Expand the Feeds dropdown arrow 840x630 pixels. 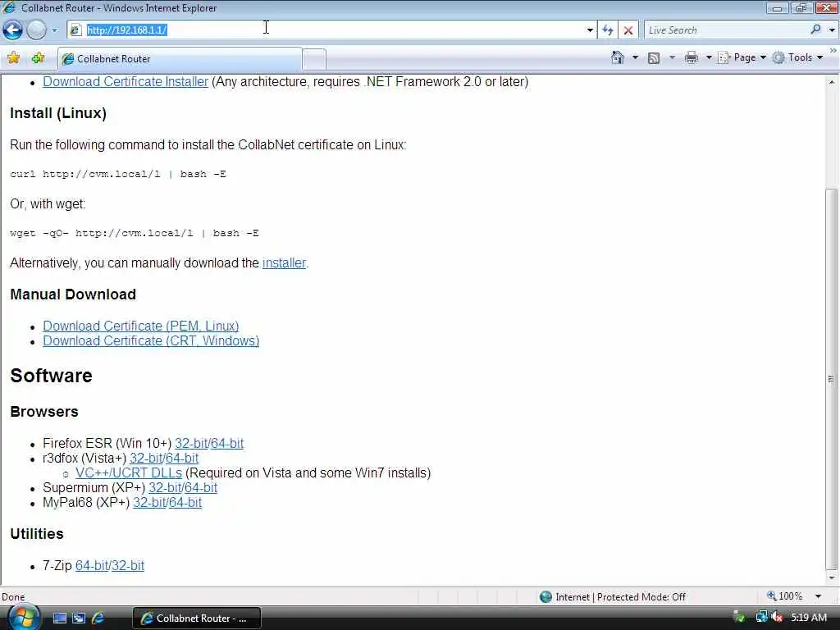pos(672,57)
